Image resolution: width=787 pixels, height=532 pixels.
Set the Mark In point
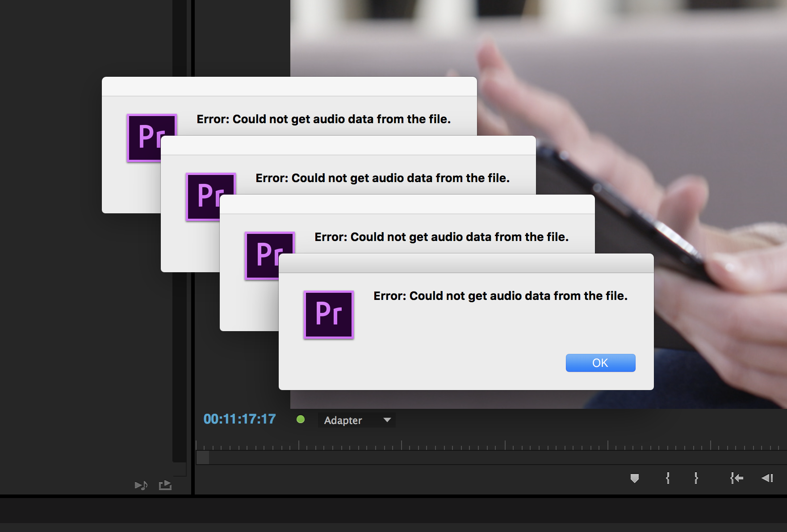668,478
